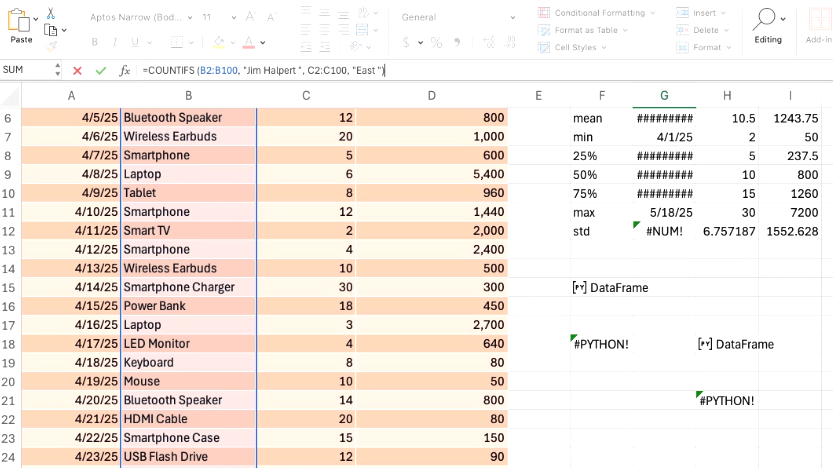Click the Format as Table icon
Image resolution: width=833 pixels, height=468 pixels.
coord(543,30)
